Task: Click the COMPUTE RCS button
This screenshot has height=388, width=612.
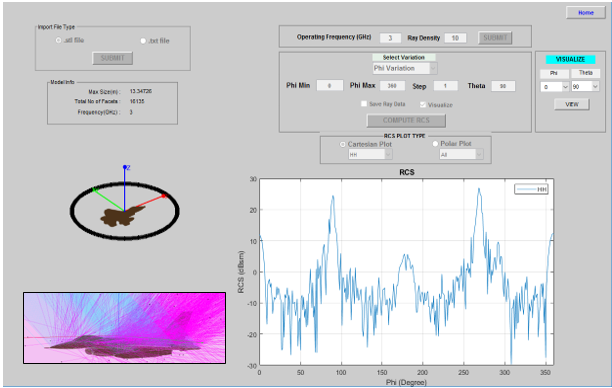Action: click(x=406, y=121)
